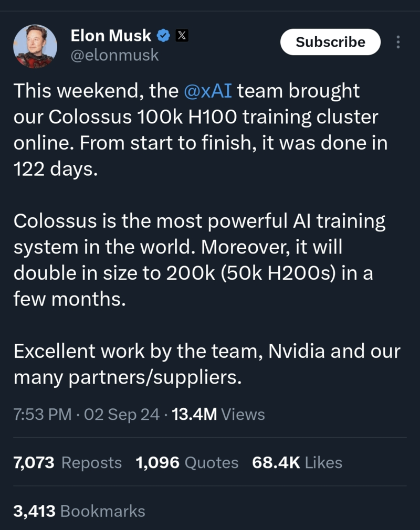
Task: Click the Elon Musk display name
Action: [111, 36]
